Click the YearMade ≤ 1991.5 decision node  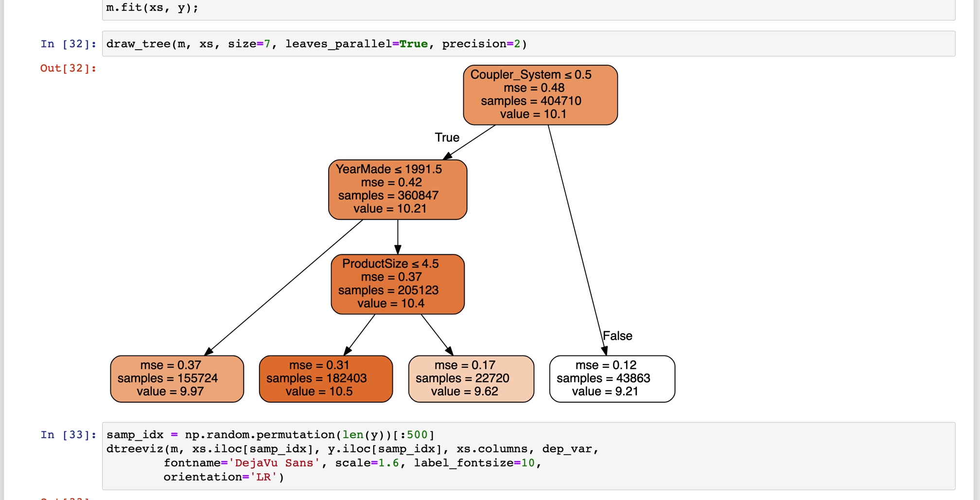[398, 189]
